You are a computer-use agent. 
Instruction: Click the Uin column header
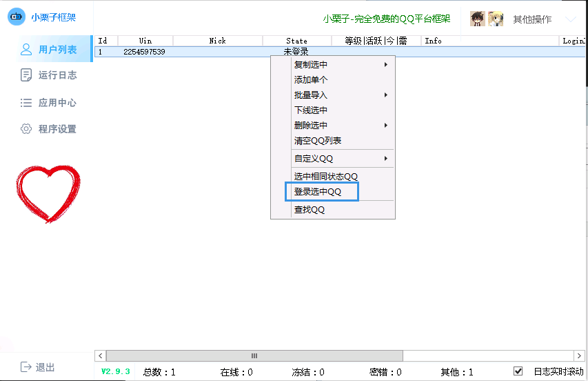(145, 41)
